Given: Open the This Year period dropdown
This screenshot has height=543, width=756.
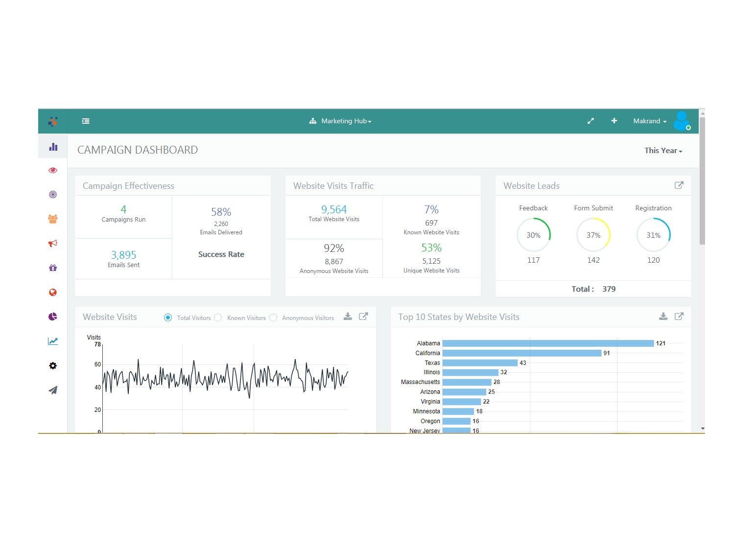Looking at the screenshot, I should click(x=663, y=151).
